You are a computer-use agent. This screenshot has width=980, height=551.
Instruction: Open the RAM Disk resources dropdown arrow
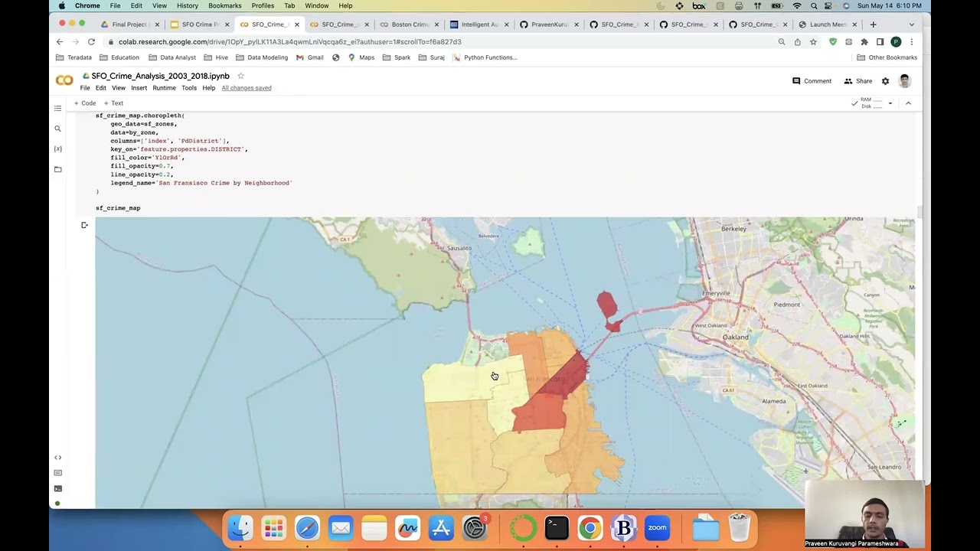890,103
